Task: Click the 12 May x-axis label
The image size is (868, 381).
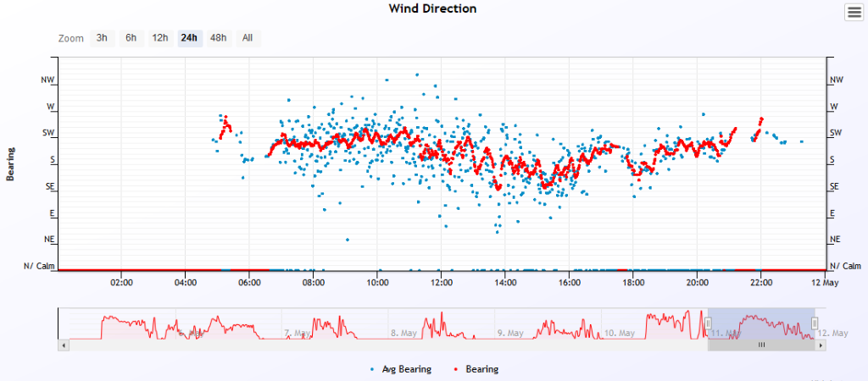Action: point(827,282)
